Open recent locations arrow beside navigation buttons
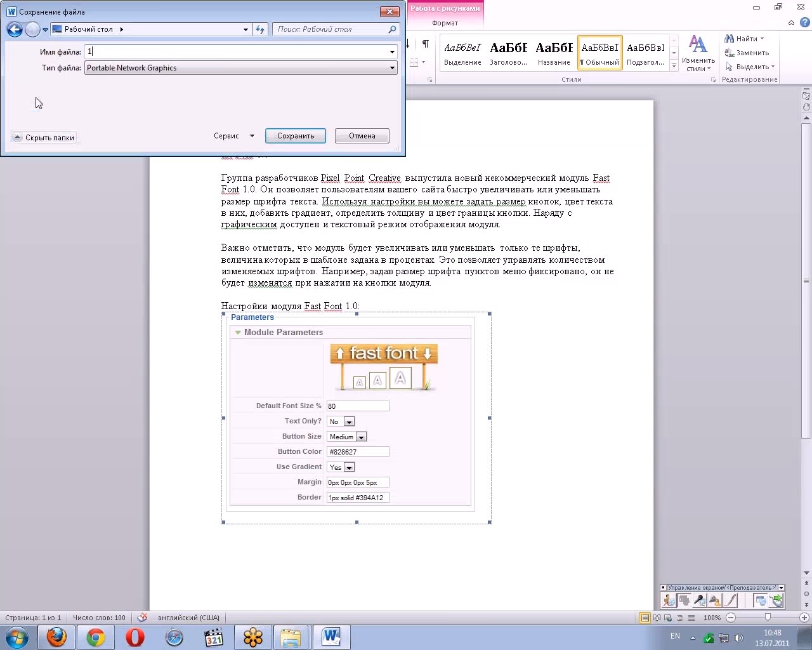Viewport: 812px width, 650px height. click(x=45, y=29)
